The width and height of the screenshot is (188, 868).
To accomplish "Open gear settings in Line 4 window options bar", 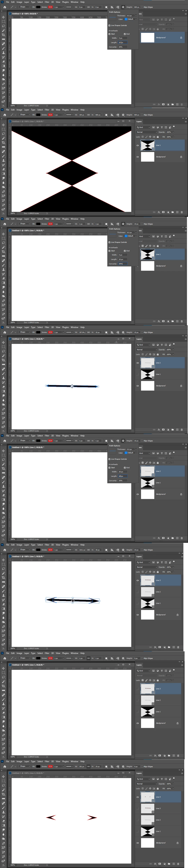I will (x=123, y=766).
